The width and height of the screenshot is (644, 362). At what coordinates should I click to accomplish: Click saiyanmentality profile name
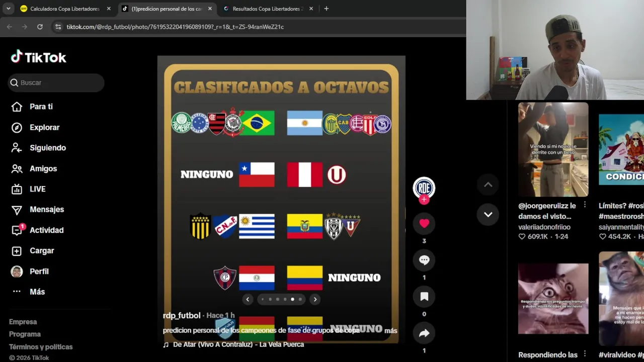coord(621,227)
